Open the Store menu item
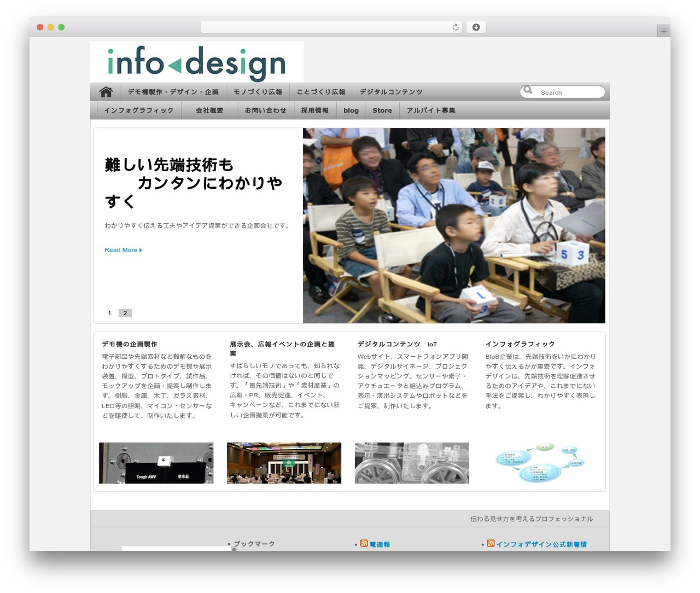This screenshot has width=700, height=593. point(382,111)
